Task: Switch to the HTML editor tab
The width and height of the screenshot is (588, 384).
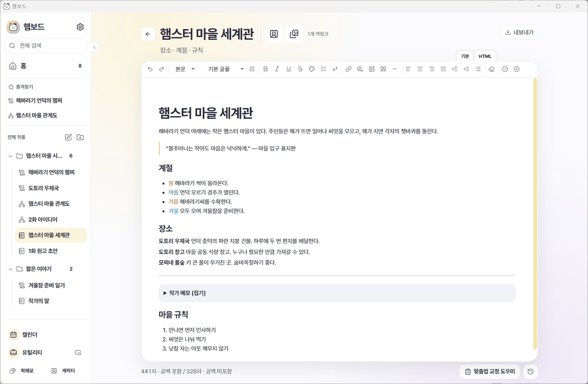Action: 485,56
